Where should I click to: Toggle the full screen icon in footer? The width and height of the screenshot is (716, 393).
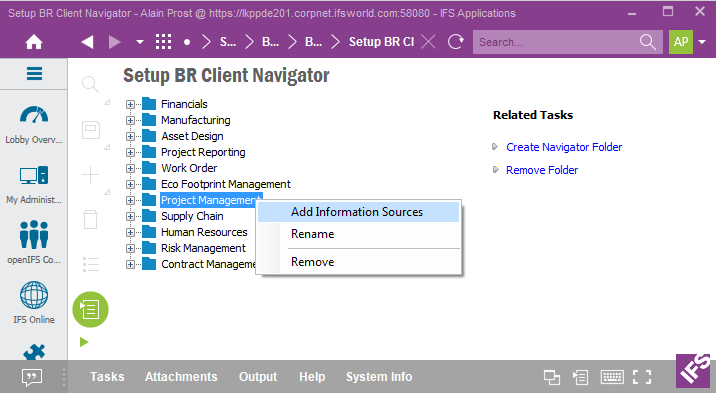pyautogui.click(x=642, y=377)
